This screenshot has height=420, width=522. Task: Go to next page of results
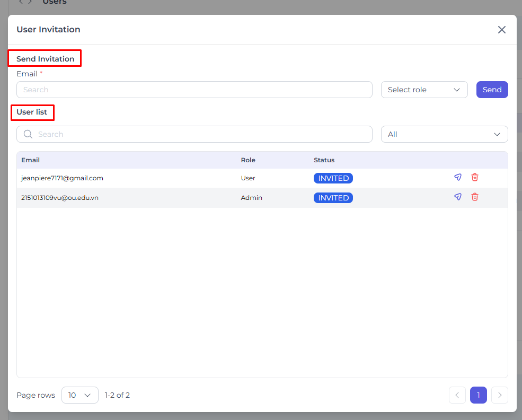pos(500,395)
